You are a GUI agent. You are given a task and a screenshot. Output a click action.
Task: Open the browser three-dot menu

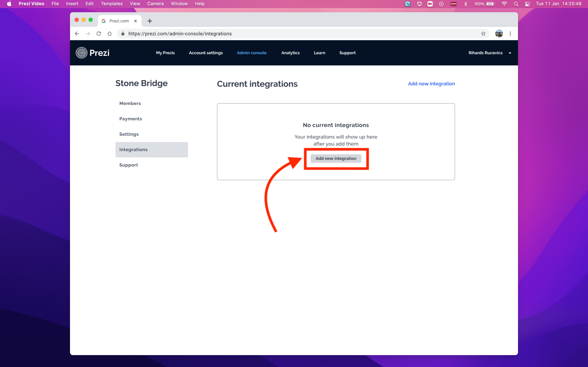point(510,34)
